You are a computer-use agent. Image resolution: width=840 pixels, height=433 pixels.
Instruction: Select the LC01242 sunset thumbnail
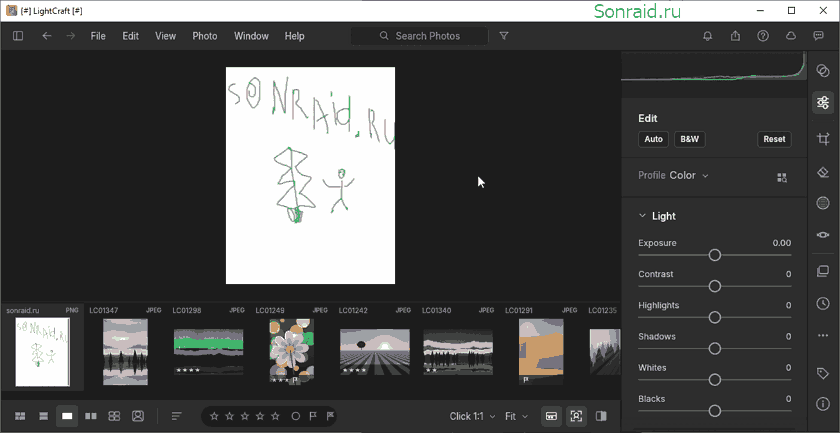(x=374, y=352)
